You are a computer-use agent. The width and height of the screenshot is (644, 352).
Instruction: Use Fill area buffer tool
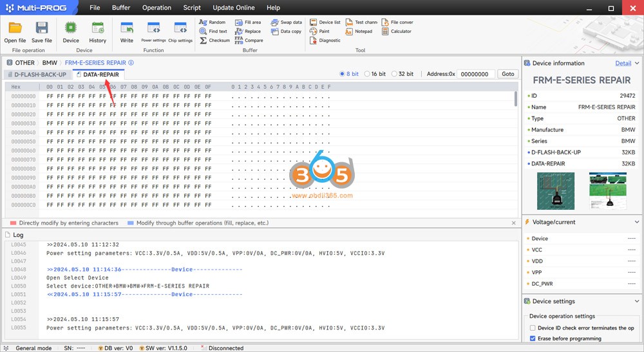pyautogui.click(x=248, y=22)
